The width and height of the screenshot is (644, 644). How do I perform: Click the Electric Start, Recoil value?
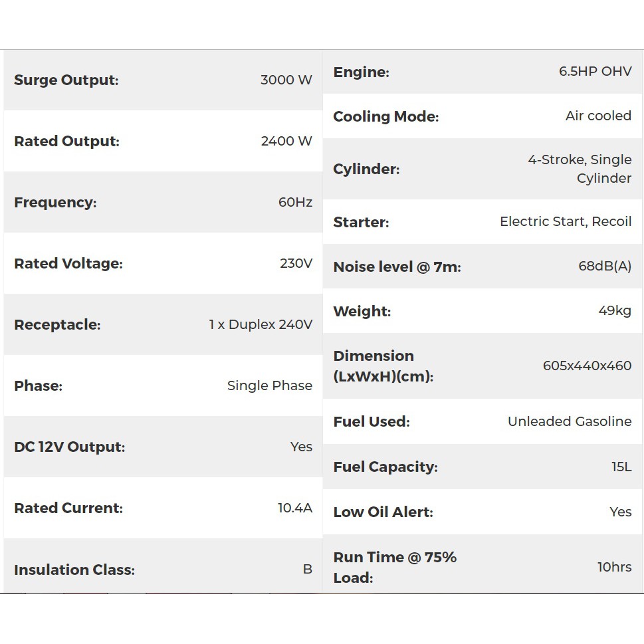566,222
